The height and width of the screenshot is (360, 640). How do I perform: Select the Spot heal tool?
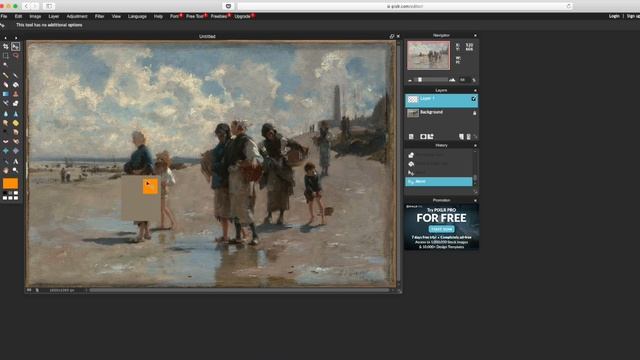click(x=16, y=142)
